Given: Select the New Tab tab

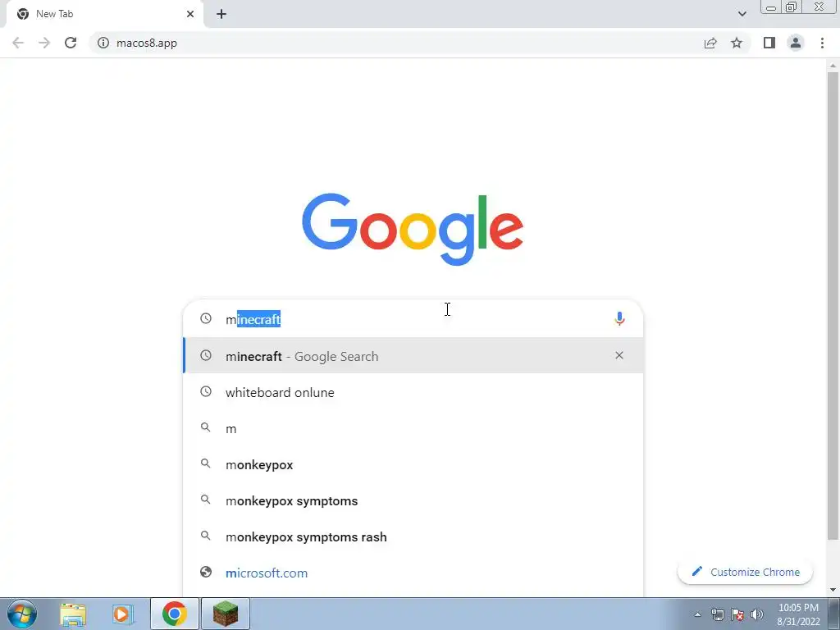Looking at the screenshot, I should click(x=104, y=14).
